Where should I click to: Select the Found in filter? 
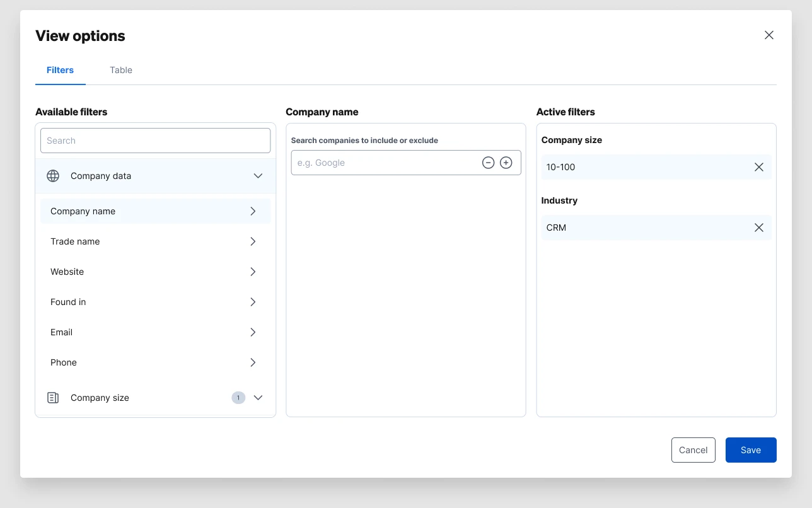pyautogui.click(x=155, y=302)
